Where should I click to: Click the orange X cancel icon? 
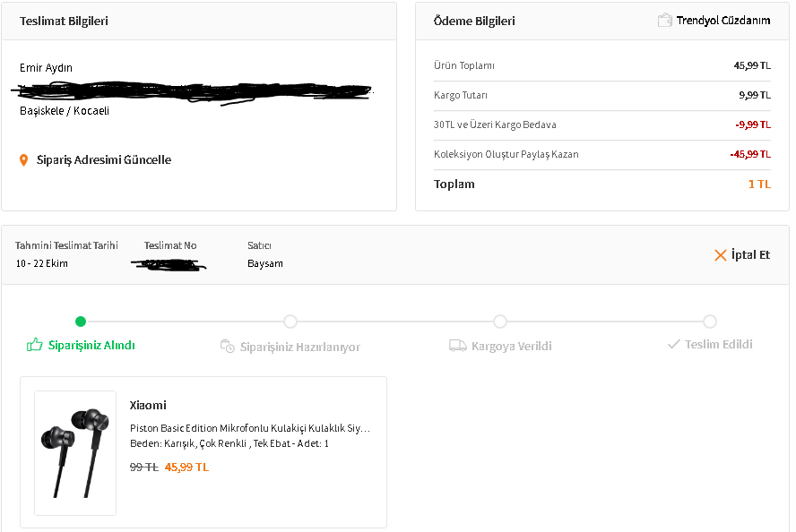(720, 255)
